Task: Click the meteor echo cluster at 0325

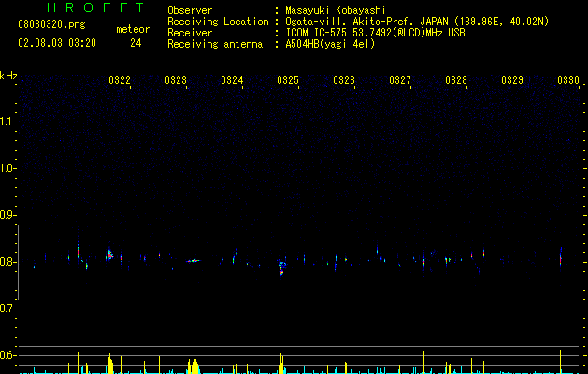Action: pyautogui.click(x=281, y=266)
